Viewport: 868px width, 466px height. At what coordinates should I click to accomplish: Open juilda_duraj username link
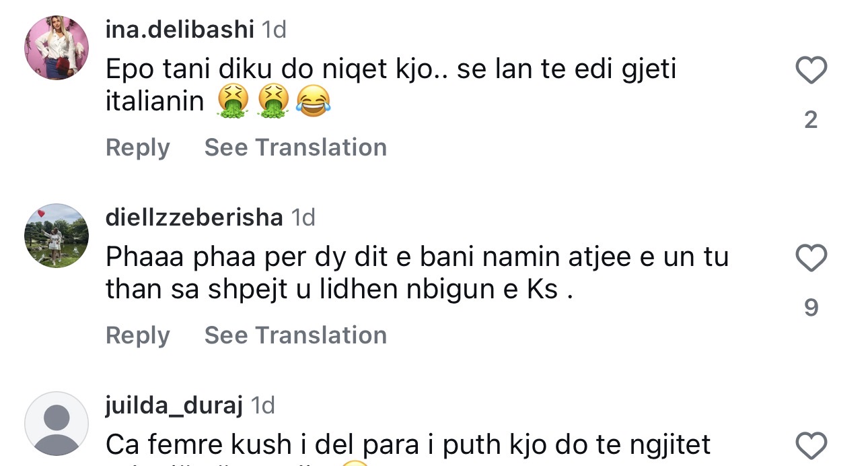click(x=174, y=405)
